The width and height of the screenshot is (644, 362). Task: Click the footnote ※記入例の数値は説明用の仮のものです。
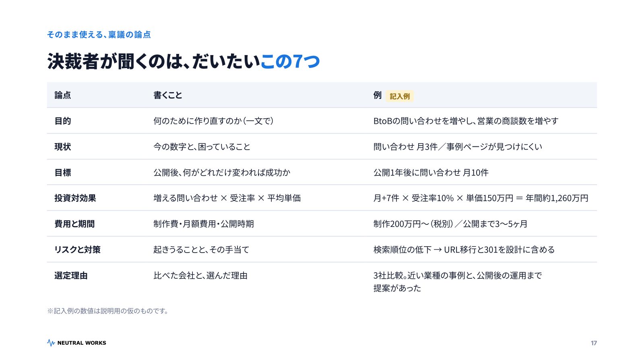[108, 311]
